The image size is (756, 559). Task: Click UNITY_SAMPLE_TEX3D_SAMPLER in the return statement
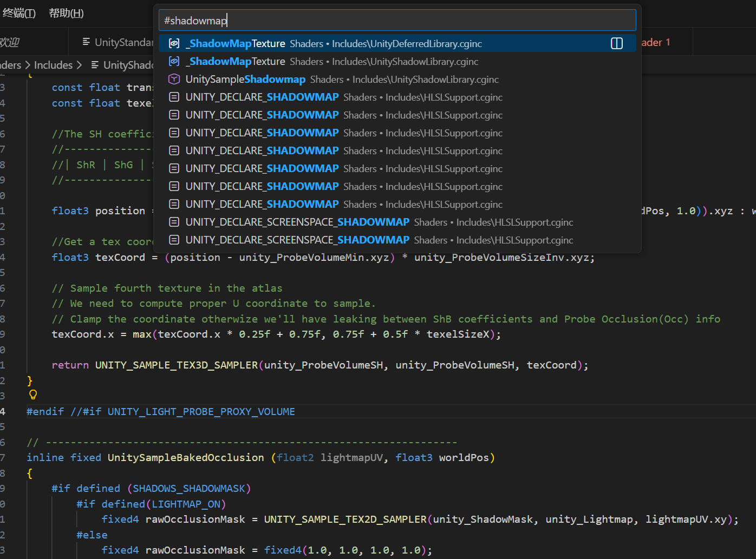[x=177, y=365]
